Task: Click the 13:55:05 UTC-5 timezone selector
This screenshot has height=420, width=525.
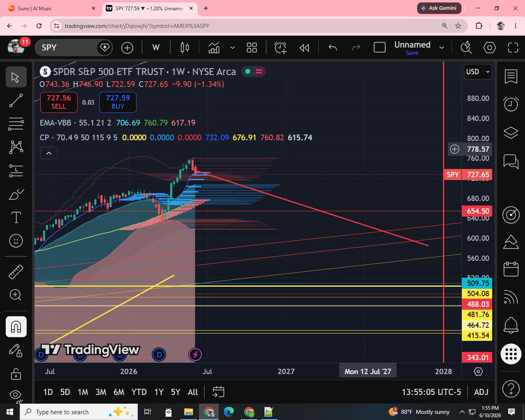Action: (431, 392)
